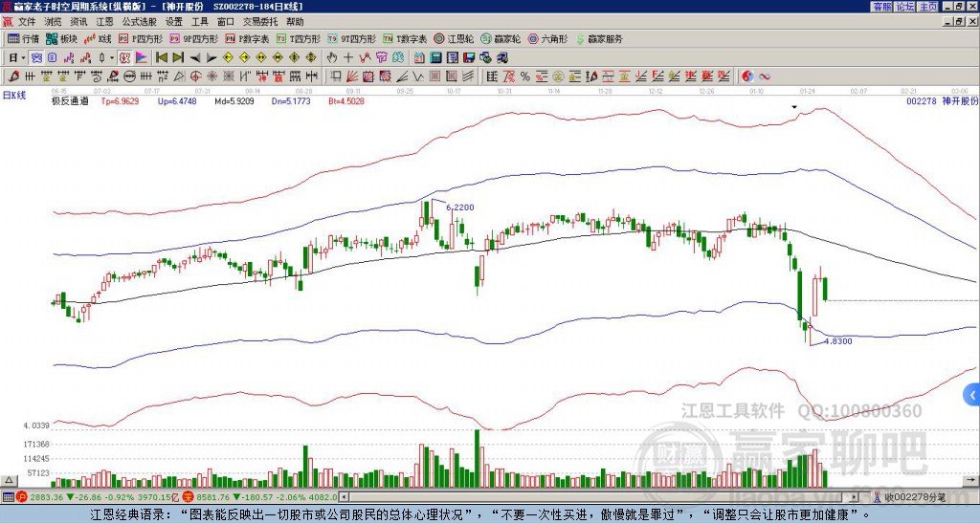Viewport: 980px width, 524px height.
Task: Open the 帮助 menu
Action: click(295, 22)
